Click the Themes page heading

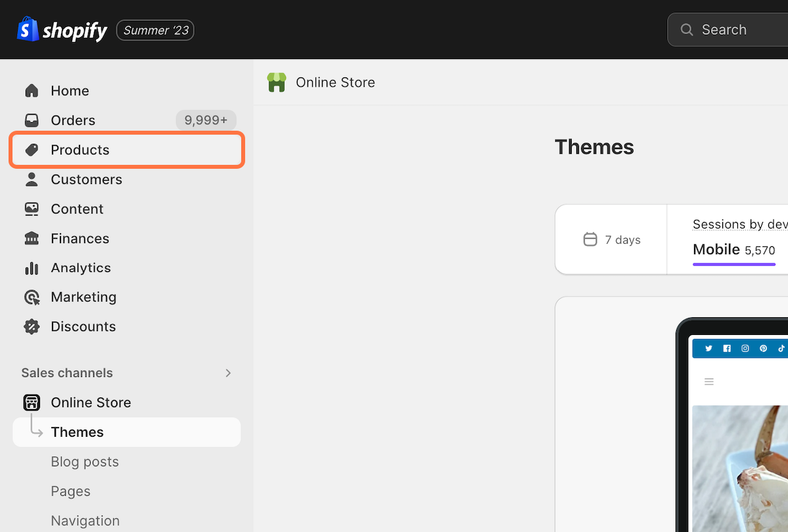coord(594,147)
